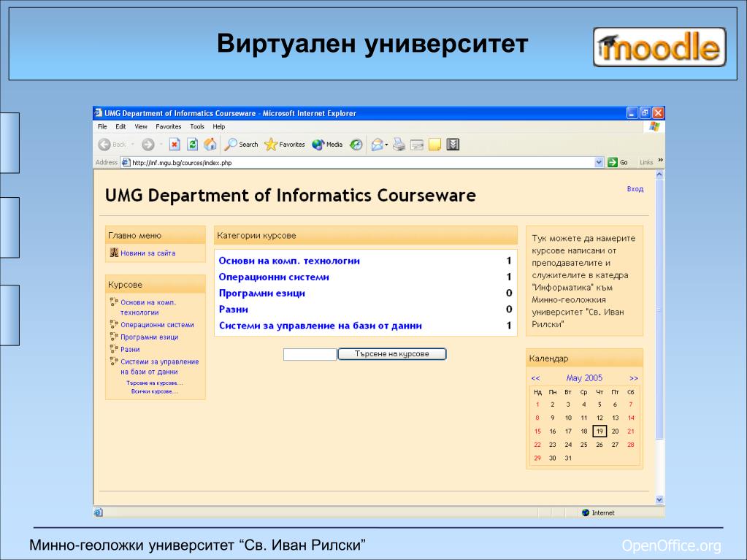Image resolution: width=747 pixels, height=560 pixels.
Task: Open category Разни in center list
Action: pos(233,309)
